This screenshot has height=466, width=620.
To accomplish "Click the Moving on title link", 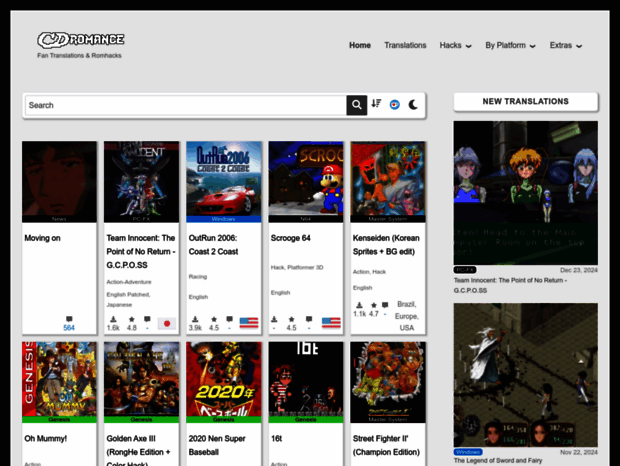I will click(x=42, y=238).
